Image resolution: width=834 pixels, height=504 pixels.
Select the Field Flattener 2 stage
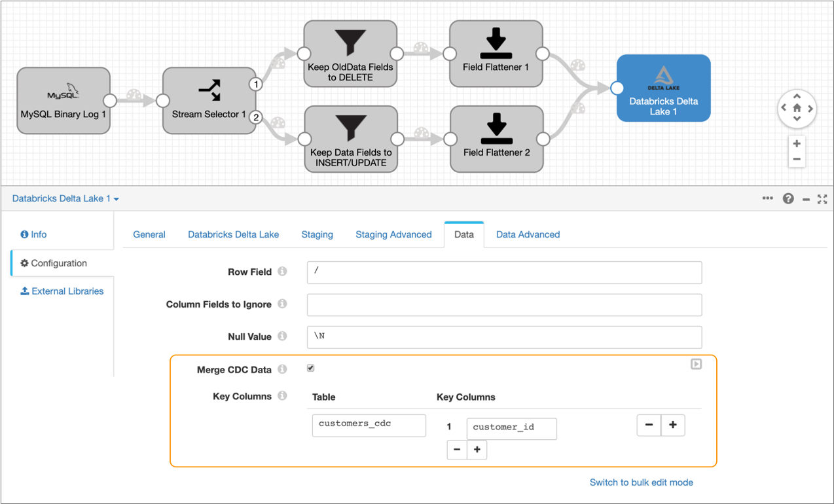pyautogui.click(x=496, y=139)
